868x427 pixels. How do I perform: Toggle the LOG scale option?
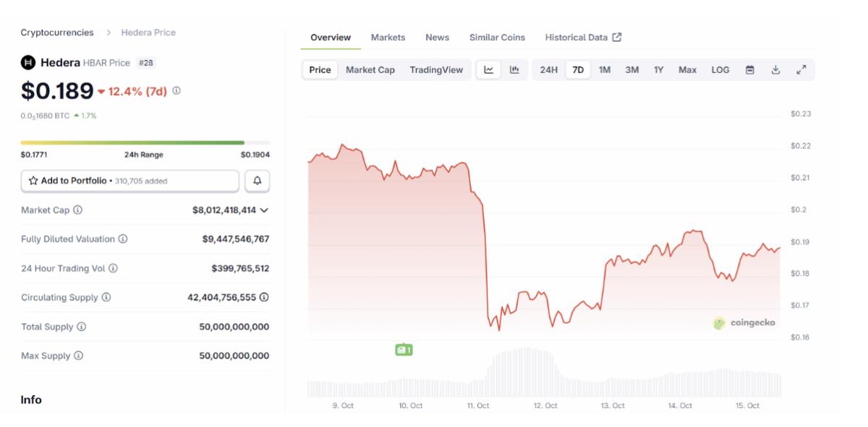720,70
